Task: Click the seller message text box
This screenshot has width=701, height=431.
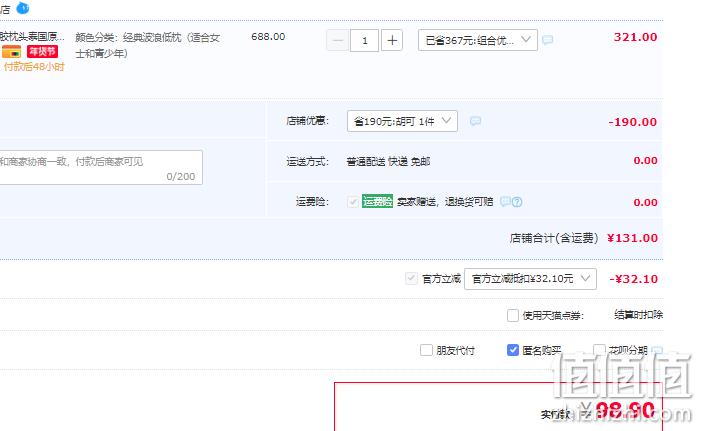Action: (101, 168)
